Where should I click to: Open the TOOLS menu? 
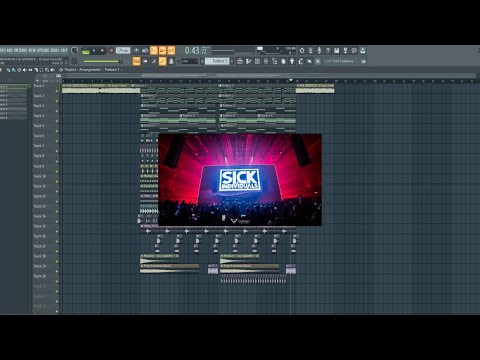55,50
